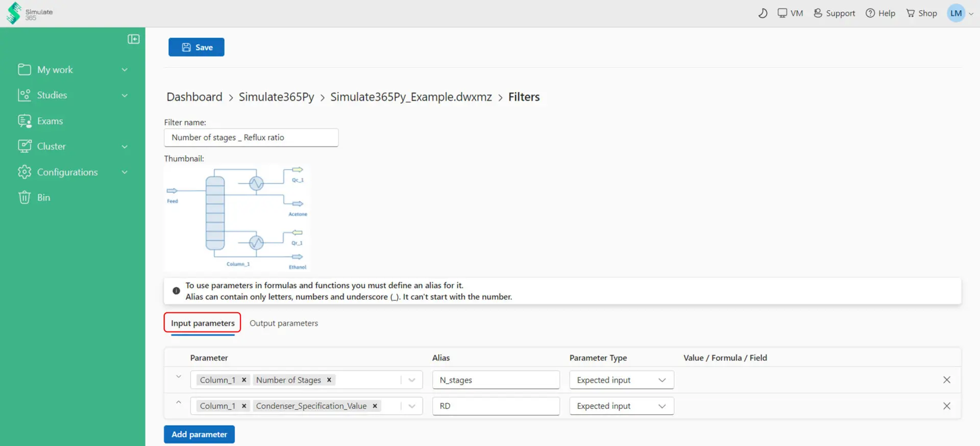980x446 pixels.
Task: Click Value / Formula / Field header
Action: click(725, 358)
